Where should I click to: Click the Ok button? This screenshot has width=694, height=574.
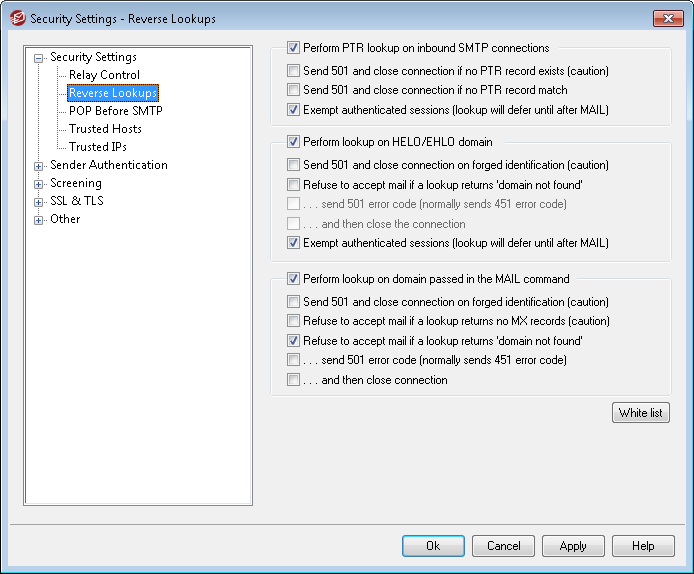(x=433, y=546)
